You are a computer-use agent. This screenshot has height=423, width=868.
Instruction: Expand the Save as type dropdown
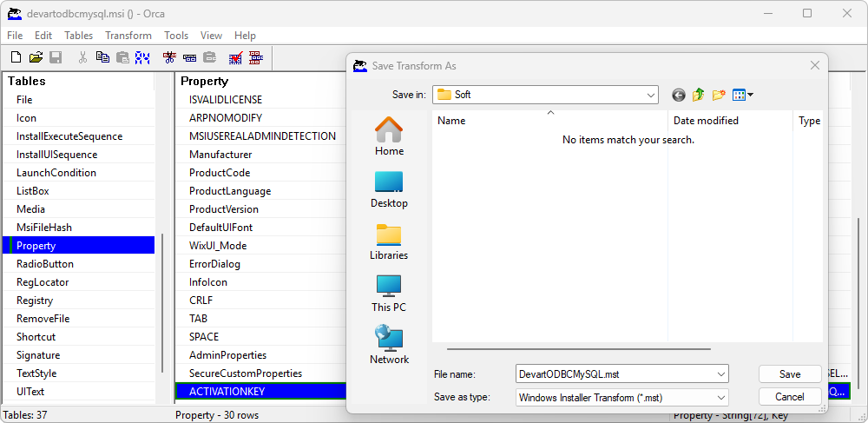721,397
